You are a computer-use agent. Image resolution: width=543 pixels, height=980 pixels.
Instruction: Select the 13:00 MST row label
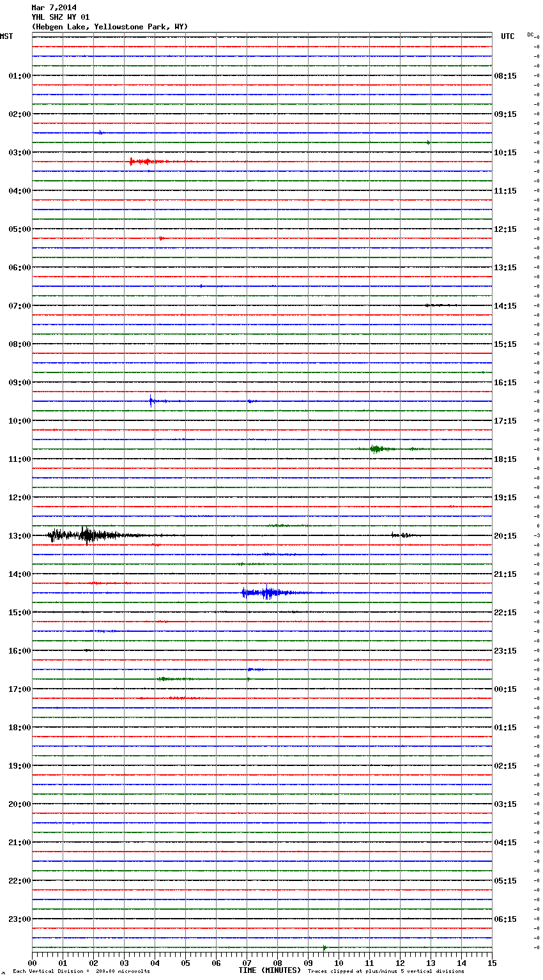tap(20, 536)
